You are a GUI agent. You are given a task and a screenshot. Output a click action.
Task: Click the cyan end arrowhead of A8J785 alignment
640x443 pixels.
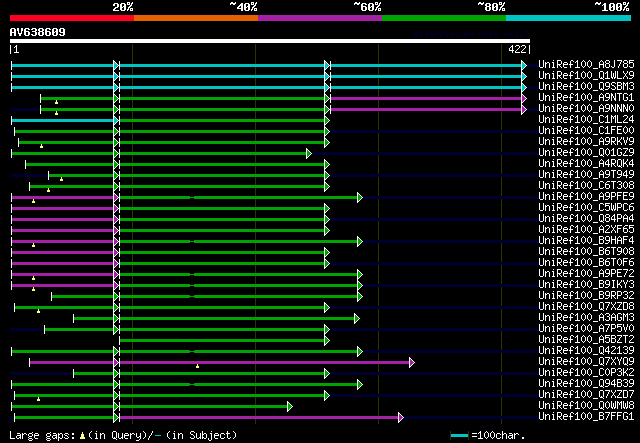click(x=524, y=65)
